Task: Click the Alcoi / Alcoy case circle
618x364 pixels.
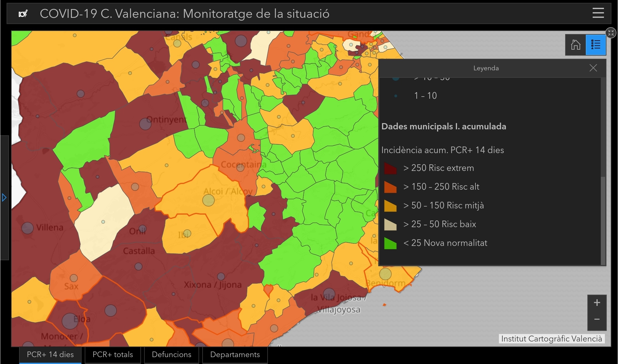Action: pyautogui.click(x=209, y=200)
